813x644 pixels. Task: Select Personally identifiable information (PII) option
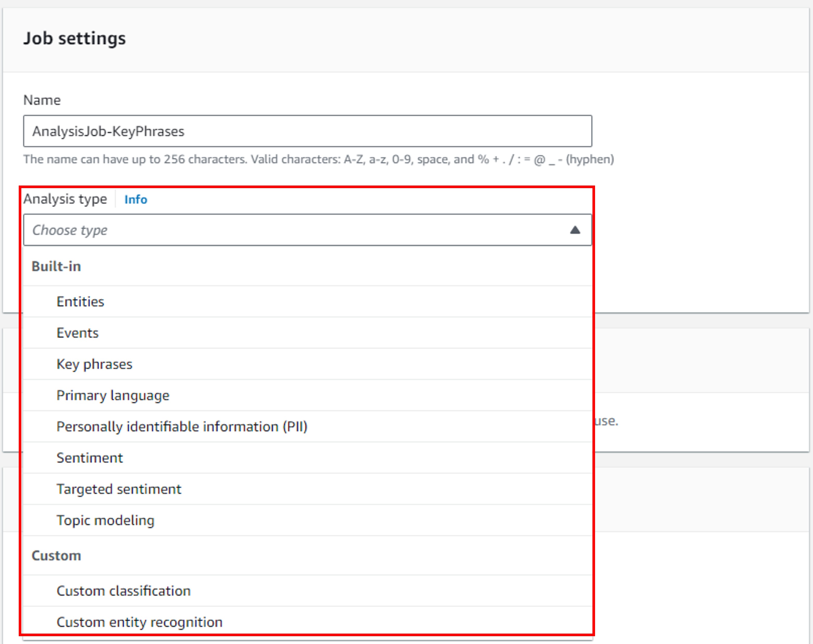[x=182, y=427]
